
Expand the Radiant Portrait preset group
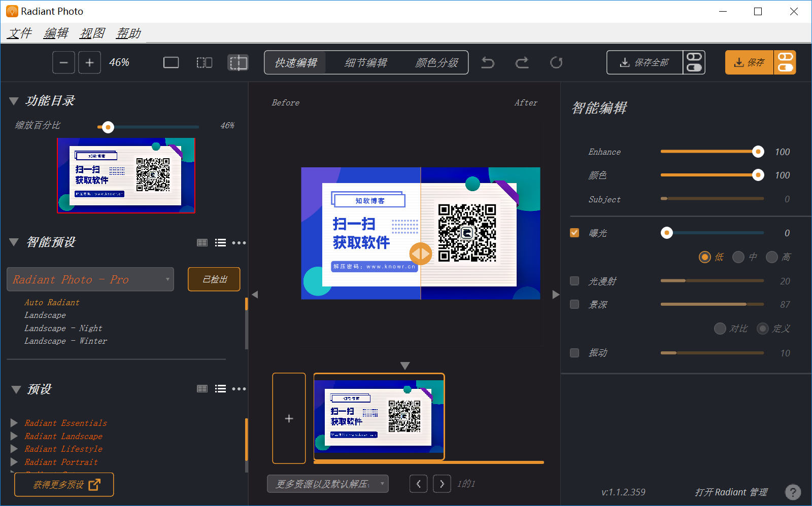14,462
